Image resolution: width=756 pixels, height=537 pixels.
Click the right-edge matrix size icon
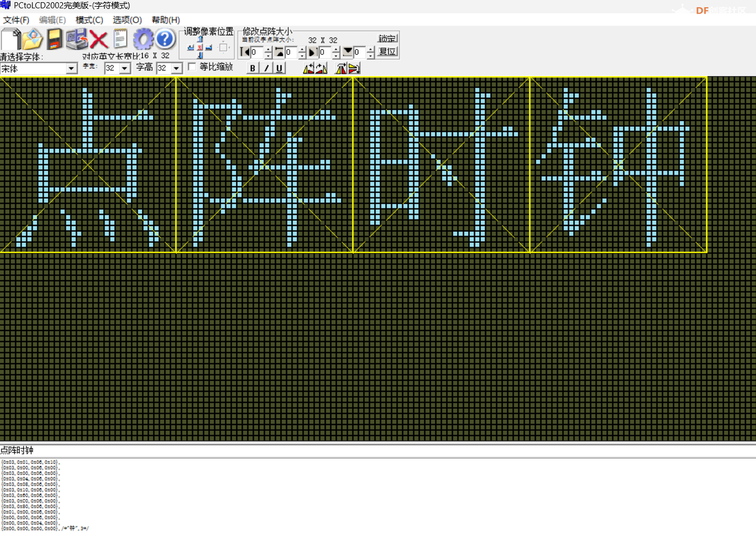312,52
